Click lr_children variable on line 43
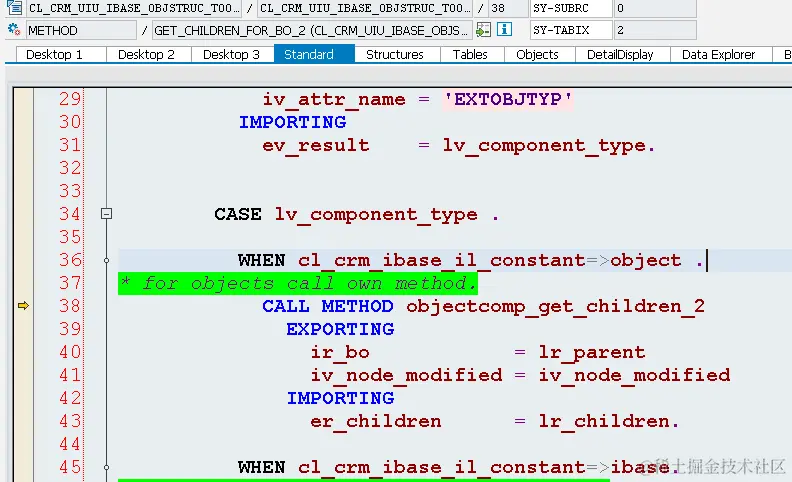Screen dimensions: 792x482 click(604, 421)
